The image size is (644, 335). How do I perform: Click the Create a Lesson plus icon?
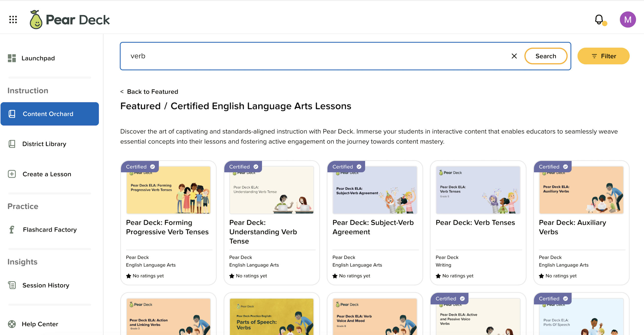[x=11, y=174]
